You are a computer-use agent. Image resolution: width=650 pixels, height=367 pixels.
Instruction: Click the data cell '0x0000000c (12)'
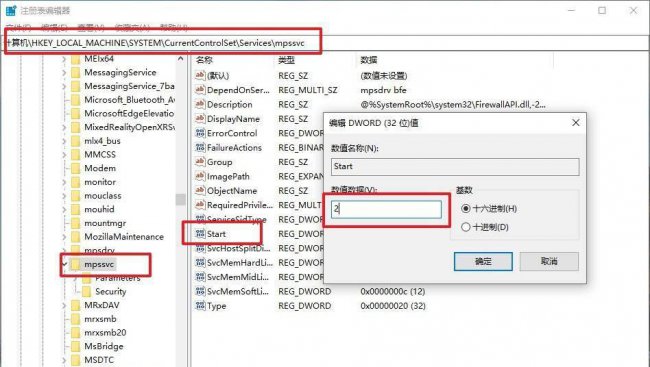click(x=393, y=292)
